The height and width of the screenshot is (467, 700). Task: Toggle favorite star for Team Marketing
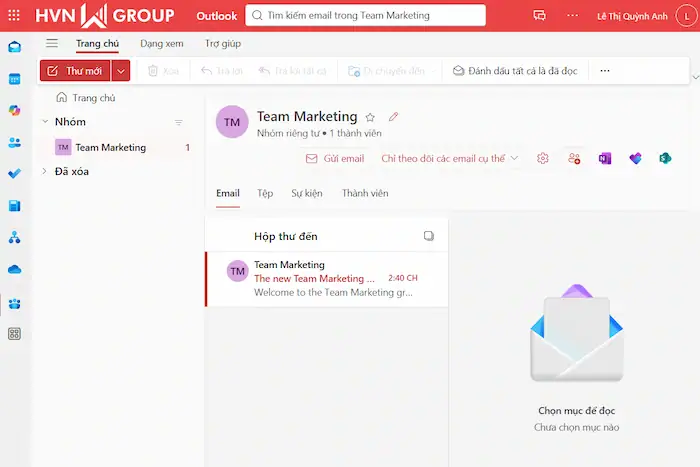click(x=370, y=117)
